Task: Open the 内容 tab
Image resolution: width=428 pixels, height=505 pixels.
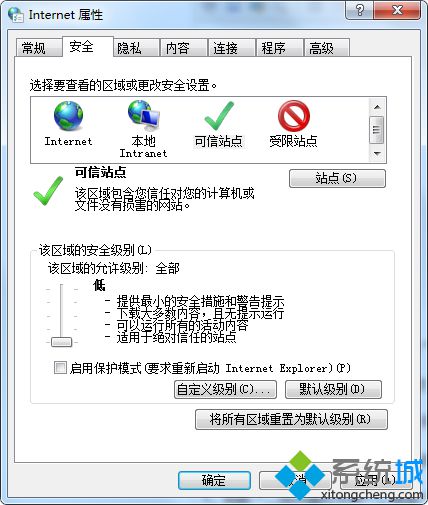Action: coord(178,48)
